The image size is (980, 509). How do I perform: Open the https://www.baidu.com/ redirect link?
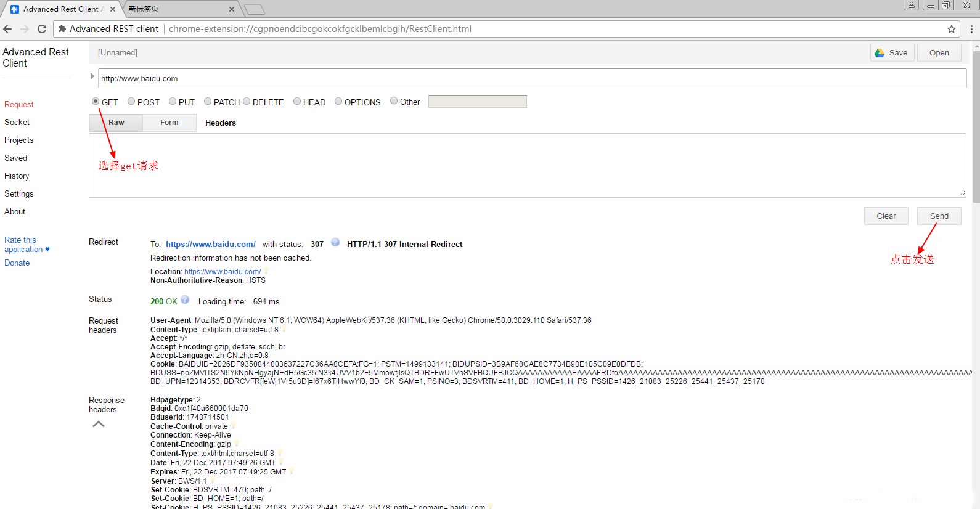pyautogui.click(x=211, y=245)
